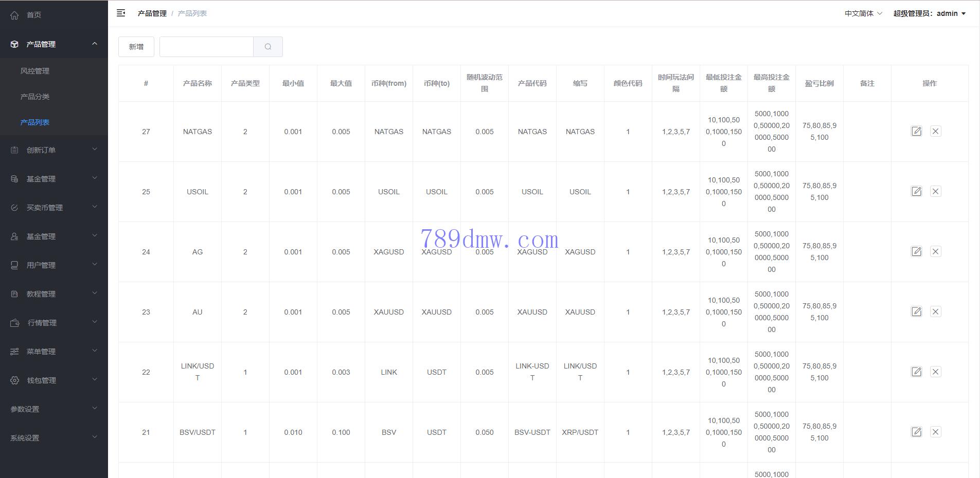Viewport: 980px width, 478px height.
Task: Click delete icon for AU row
Action: [935, 312]
